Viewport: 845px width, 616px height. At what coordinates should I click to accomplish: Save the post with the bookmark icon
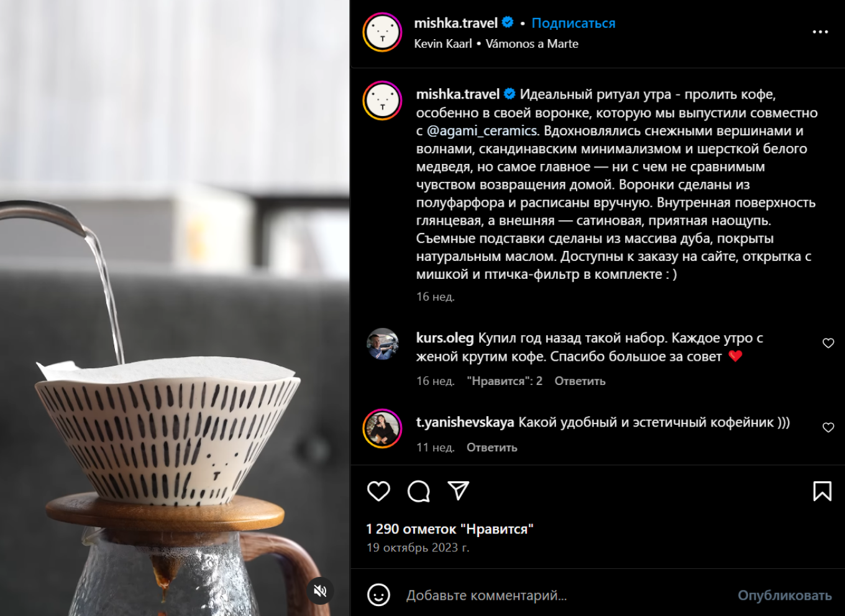(x=822, y=491)
